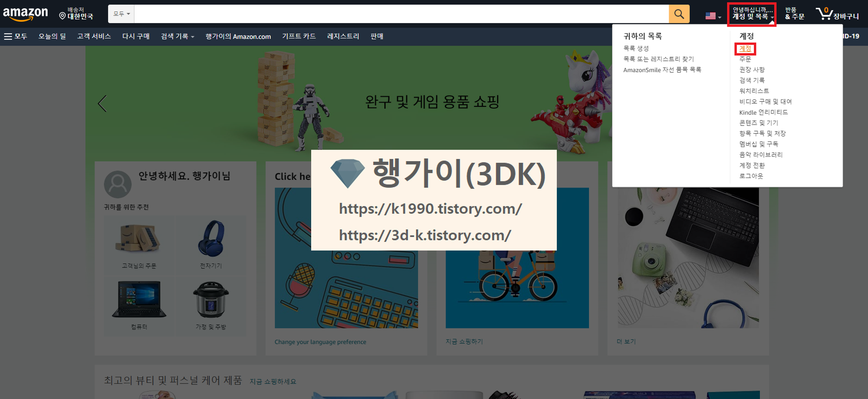This screenshot has height=399, width=868.
Task: Click the user profile avatar icon
Action: point(118,184)
